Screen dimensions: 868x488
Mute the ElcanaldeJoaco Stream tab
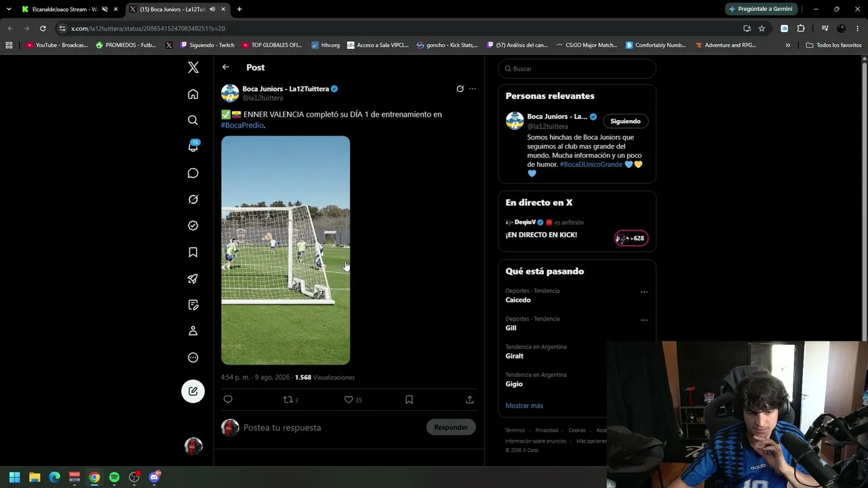pos(104,9)
